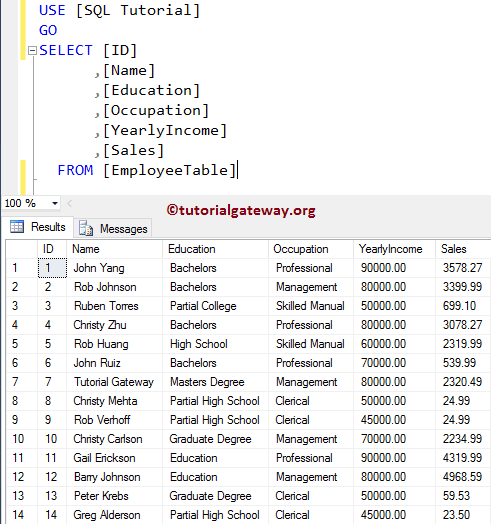The width and height of the screenshot is (491, 524).
Task: Select the selected ID cell in row 1
Action: (x=52, y=268)
